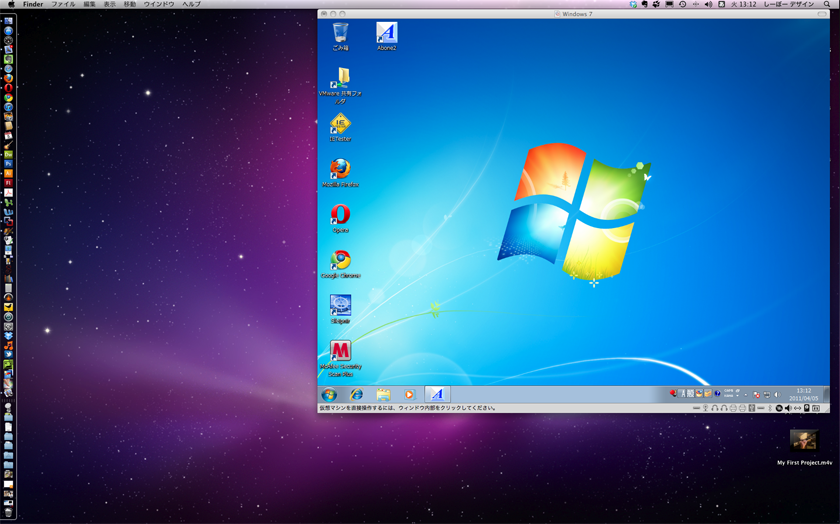Click the Time Machine menu bar icon

pyautogui.click(x=682, y=4)
